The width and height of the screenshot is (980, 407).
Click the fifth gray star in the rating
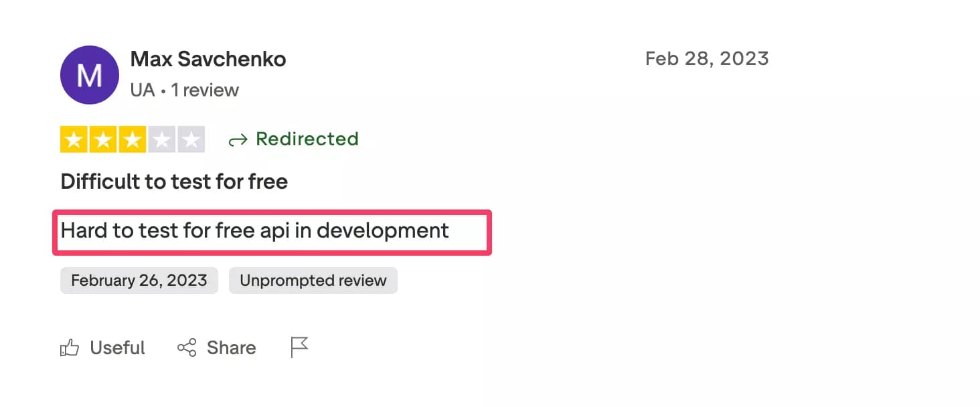tap(191, 139)
